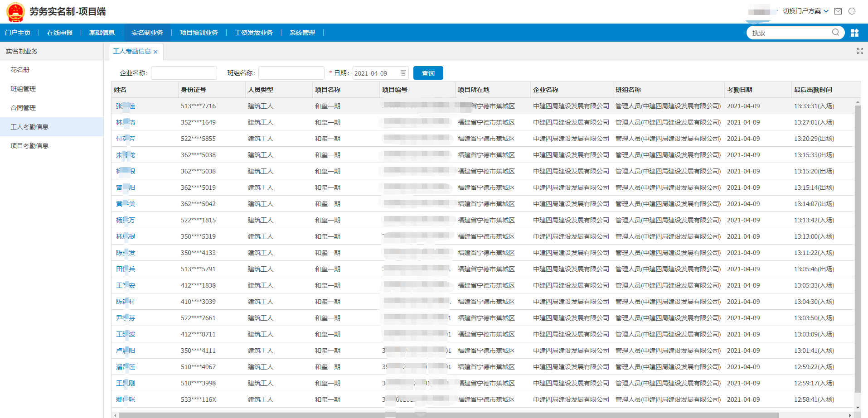Close the 工人考勤信息 tab using its X
Image resolution: width=868 pixels, height=418 pixels.
click(x=155, y=52)
